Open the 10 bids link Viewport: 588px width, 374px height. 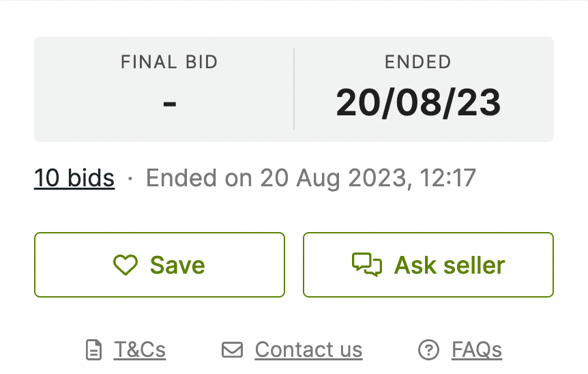(x=74, y=178)
